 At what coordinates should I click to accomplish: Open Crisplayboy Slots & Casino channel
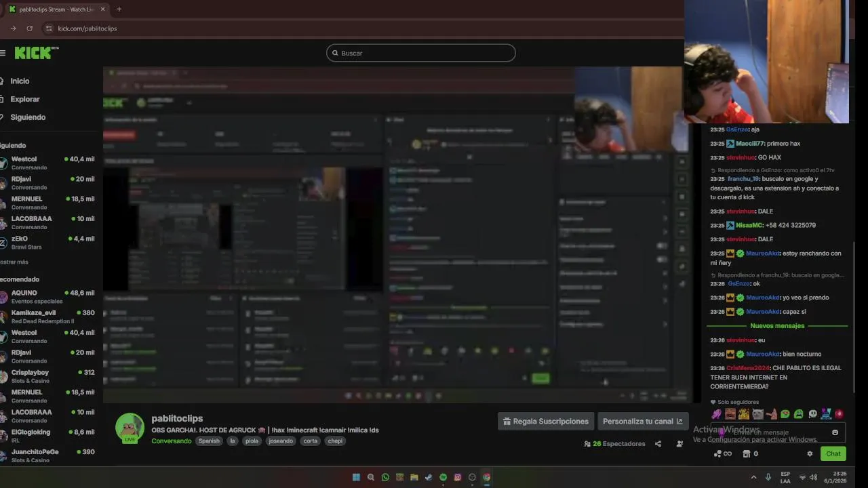[47, 376]
